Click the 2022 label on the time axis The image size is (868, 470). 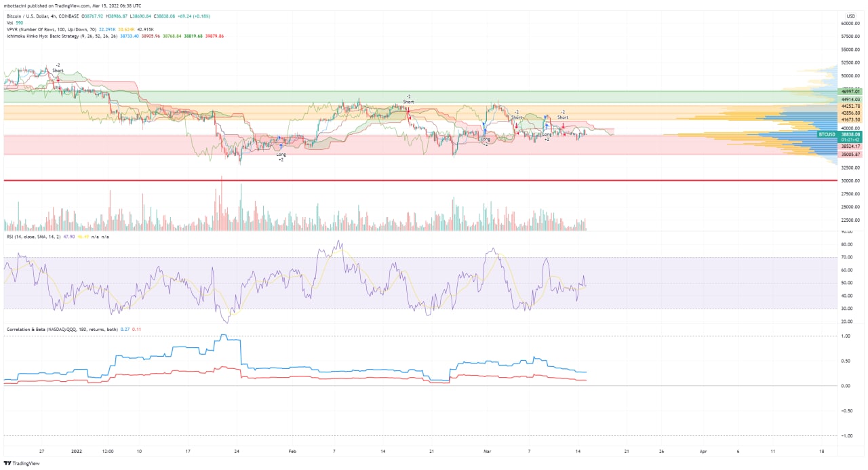(x=77, y=450)
